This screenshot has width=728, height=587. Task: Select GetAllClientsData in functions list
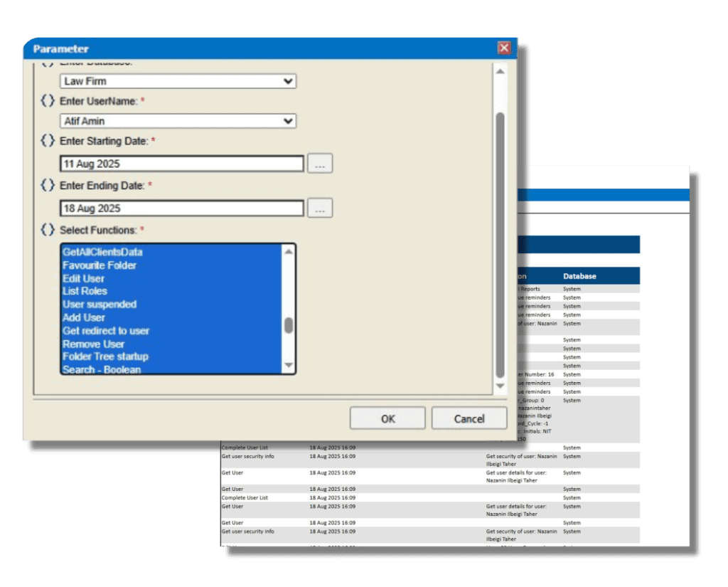pos(102,252)
